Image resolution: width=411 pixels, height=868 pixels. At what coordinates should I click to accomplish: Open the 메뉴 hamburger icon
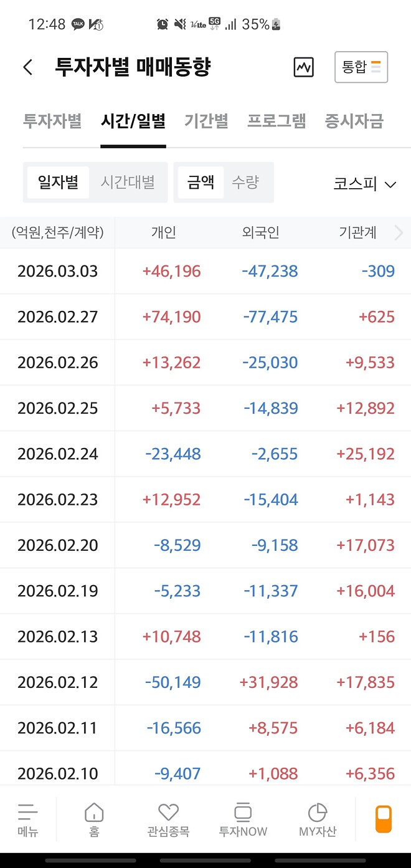tap(27, 813)
